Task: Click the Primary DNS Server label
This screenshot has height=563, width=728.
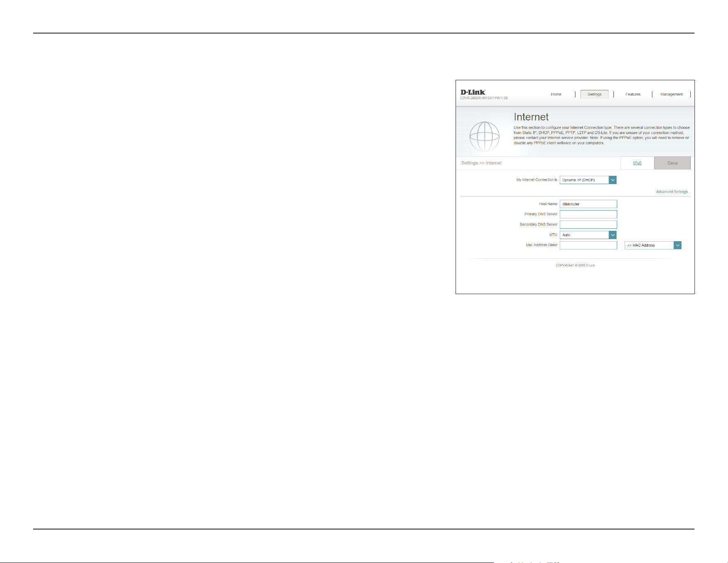Action: point(541,214)
